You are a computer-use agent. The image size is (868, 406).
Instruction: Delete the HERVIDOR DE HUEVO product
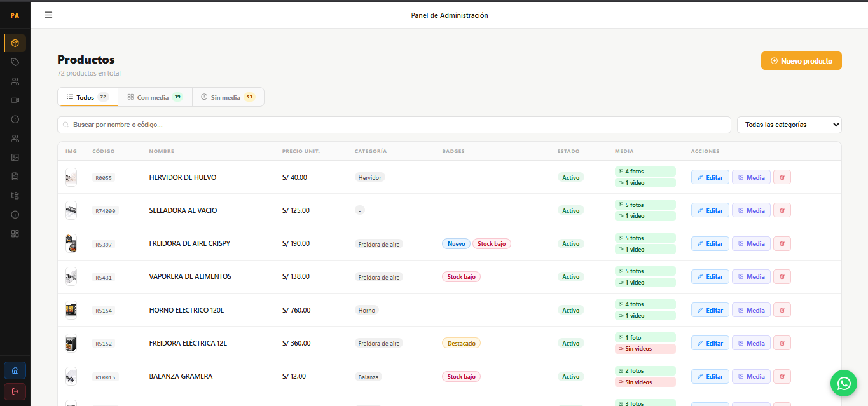782,177
